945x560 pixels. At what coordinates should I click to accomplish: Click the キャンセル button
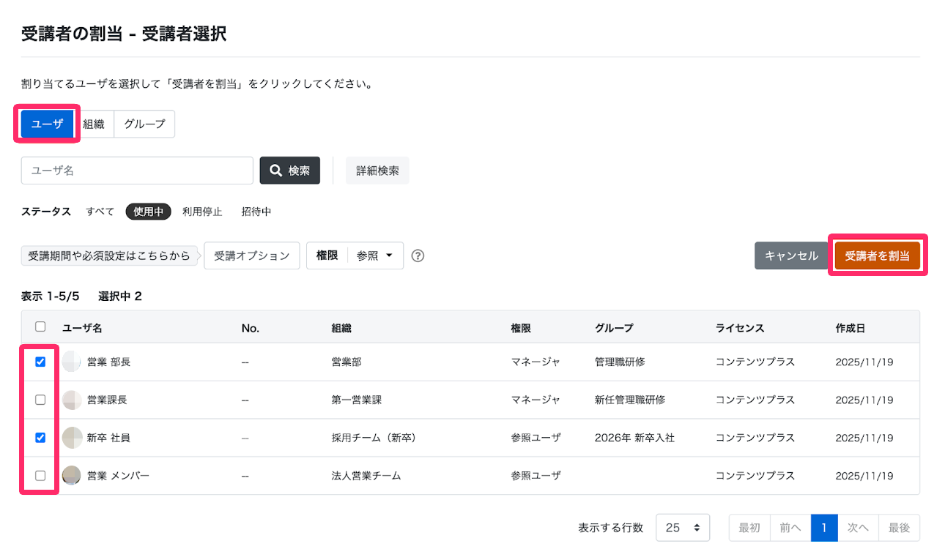click(791, 255)
